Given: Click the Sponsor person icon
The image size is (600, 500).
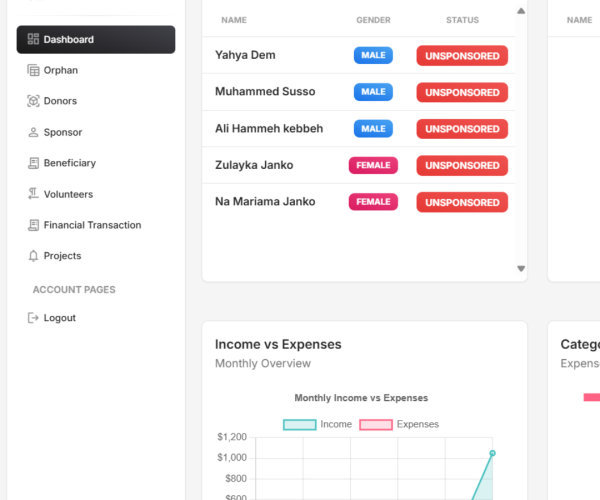Looking at the screenshot, I should coord(33,132).
